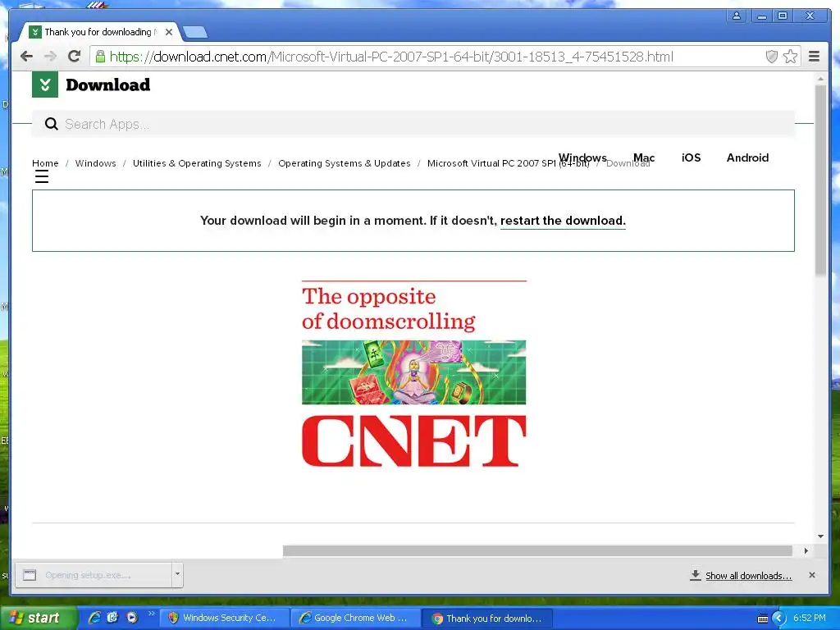
Task: Click the shield icon in address bar
Action: tap(771, 57)
